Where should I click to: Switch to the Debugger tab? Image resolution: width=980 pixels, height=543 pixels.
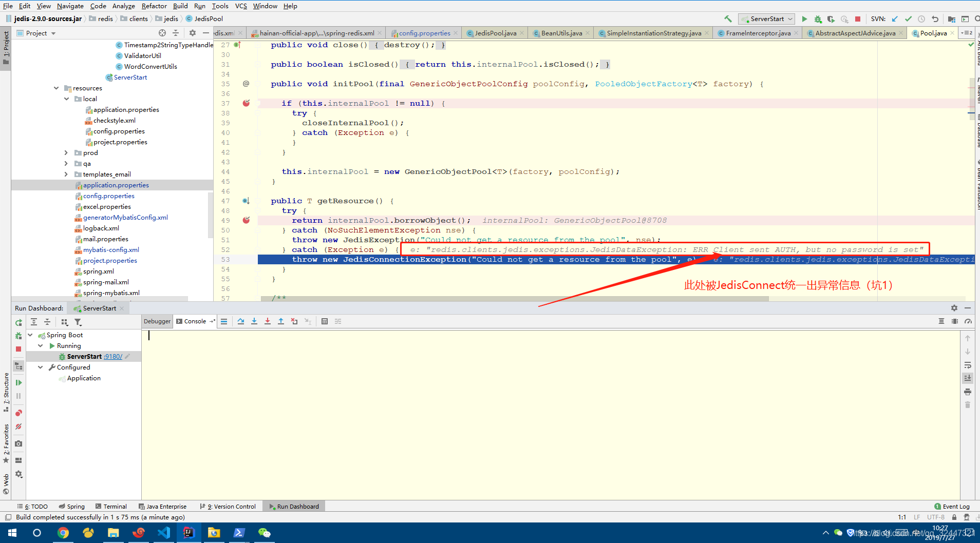pyautogui.click(x=157, y=321)
